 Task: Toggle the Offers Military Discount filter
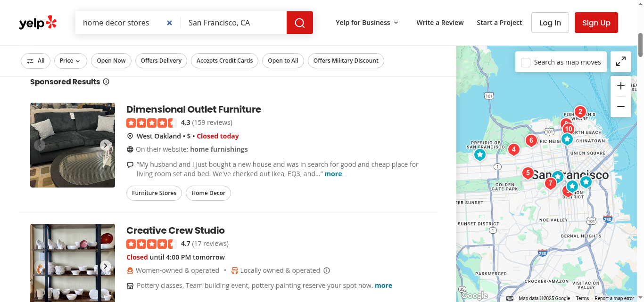pyautogui.click(x=346, y=61)
